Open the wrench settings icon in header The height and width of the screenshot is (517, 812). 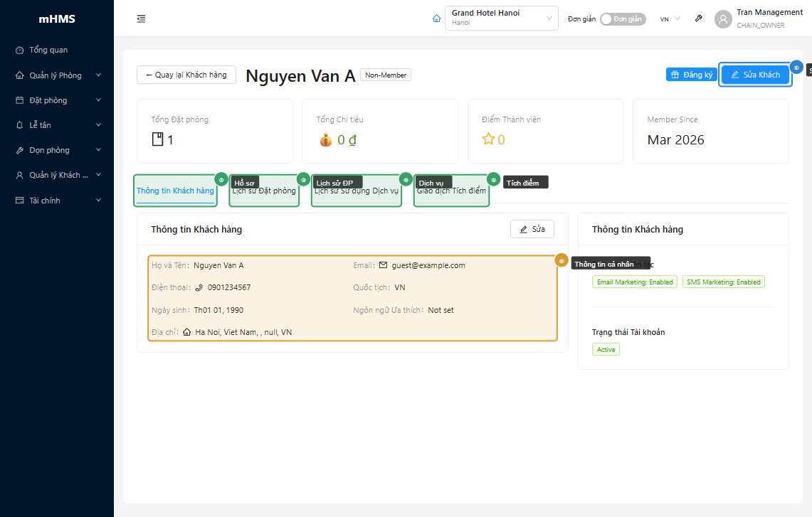[x=698, y=19]
